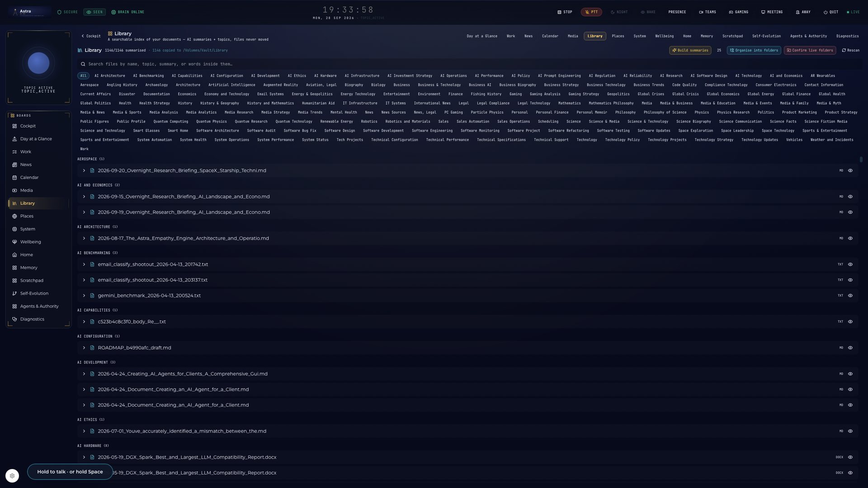Toggle eye for gemini_benchmark txt file
The image size is (868, 488).
850,296
